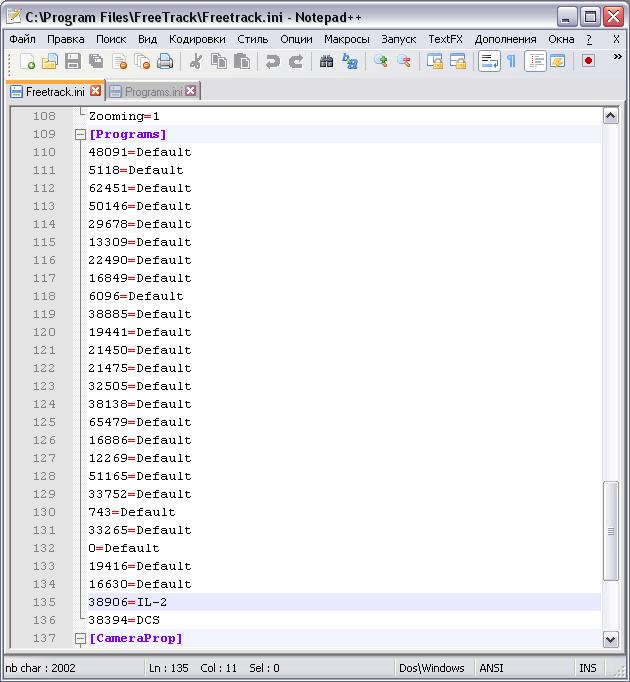Collapse the [CameraProp] section fold marker
This screenshot has height=682, width=630.
(x=80, y=639)
